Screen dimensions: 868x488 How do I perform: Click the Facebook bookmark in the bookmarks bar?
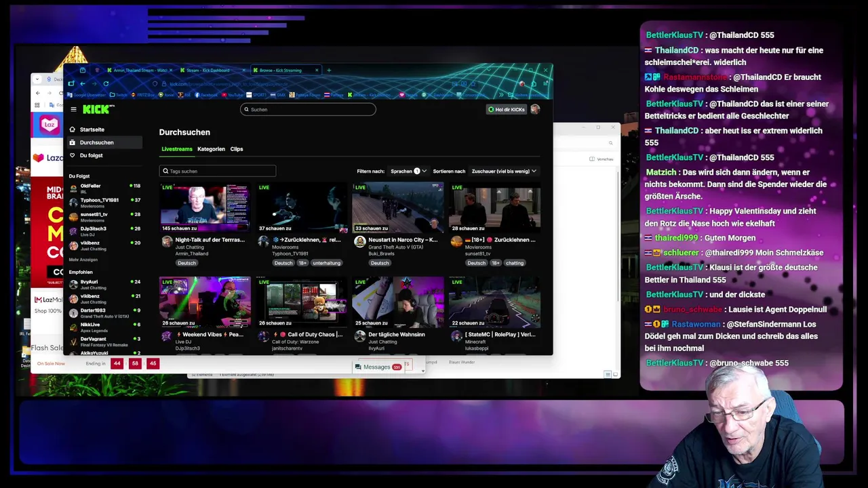click(x=206, y=95)
